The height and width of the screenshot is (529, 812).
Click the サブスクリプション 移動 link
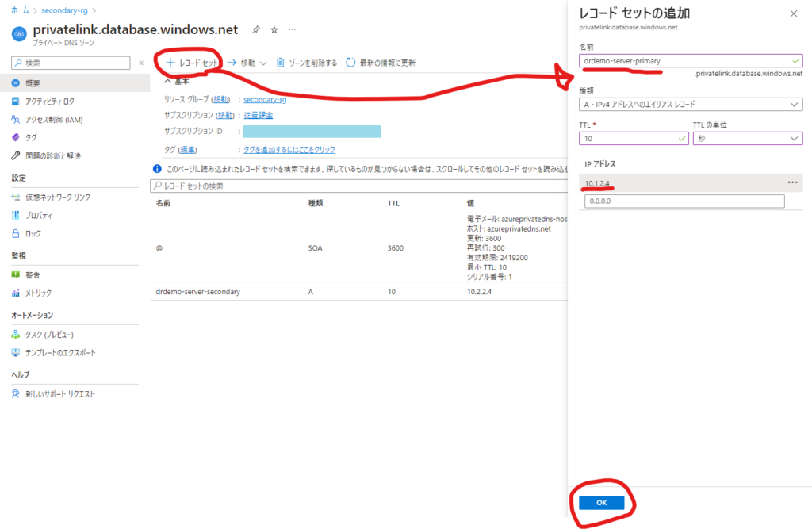click(225, 115)
